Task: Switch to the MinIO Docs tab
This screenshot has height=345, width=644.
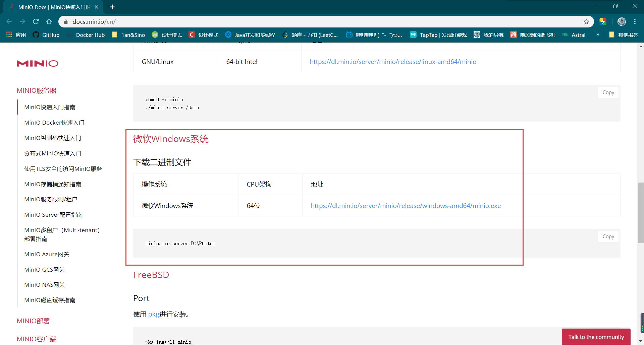Action: click(x=50, y=7)
